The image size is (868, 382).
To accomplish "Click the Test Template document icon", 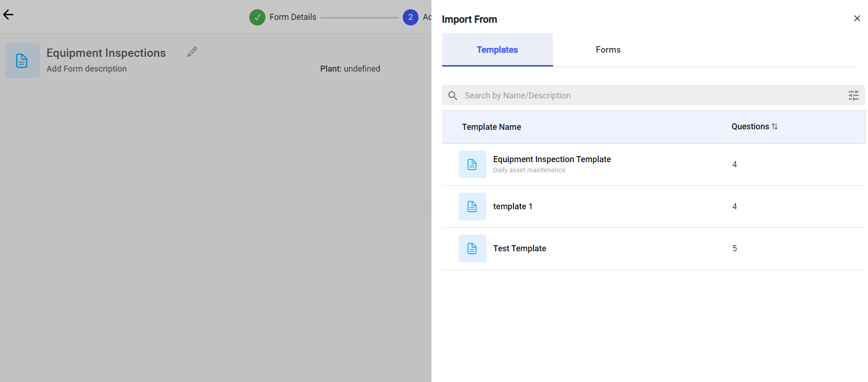I will tap(472, 249).
